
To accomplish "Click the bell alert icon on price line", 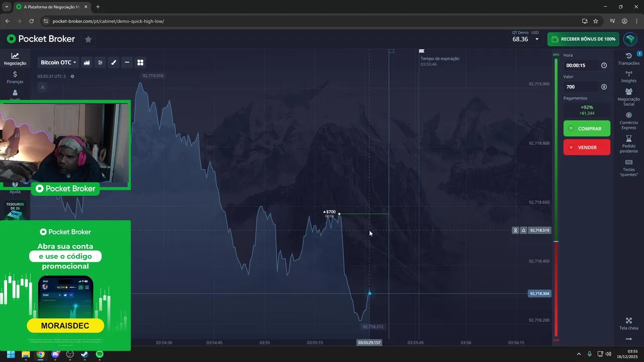I will (523, 230).
